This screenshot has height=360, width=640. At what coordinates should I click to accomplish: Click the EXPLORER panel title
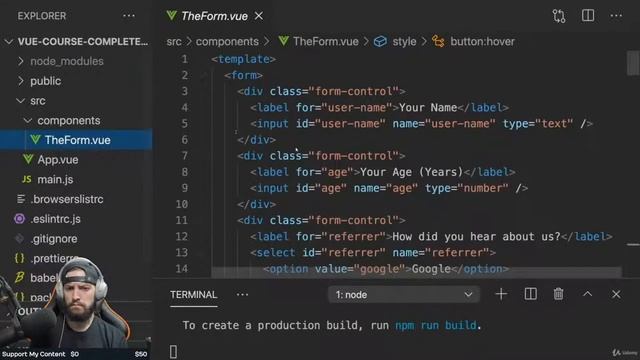click(42, 16)
